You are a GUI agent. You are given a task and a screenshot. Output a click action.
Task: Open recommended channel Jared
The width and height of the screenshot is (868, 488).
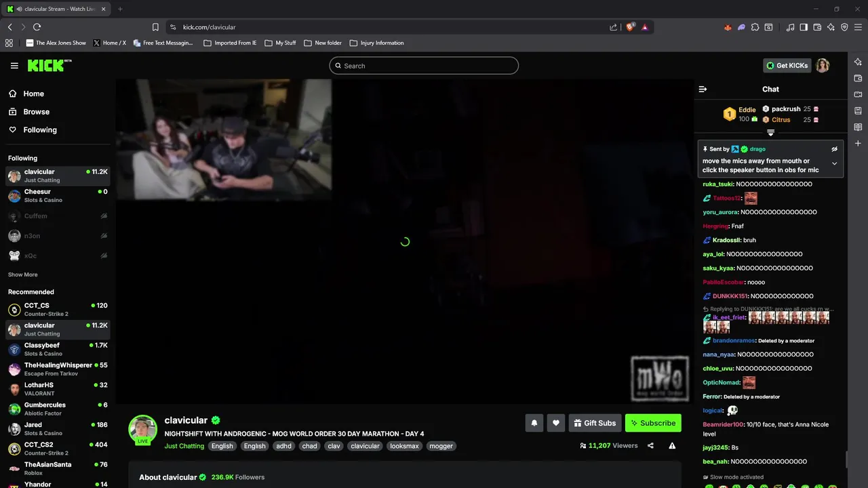click(x=58, y=429)
